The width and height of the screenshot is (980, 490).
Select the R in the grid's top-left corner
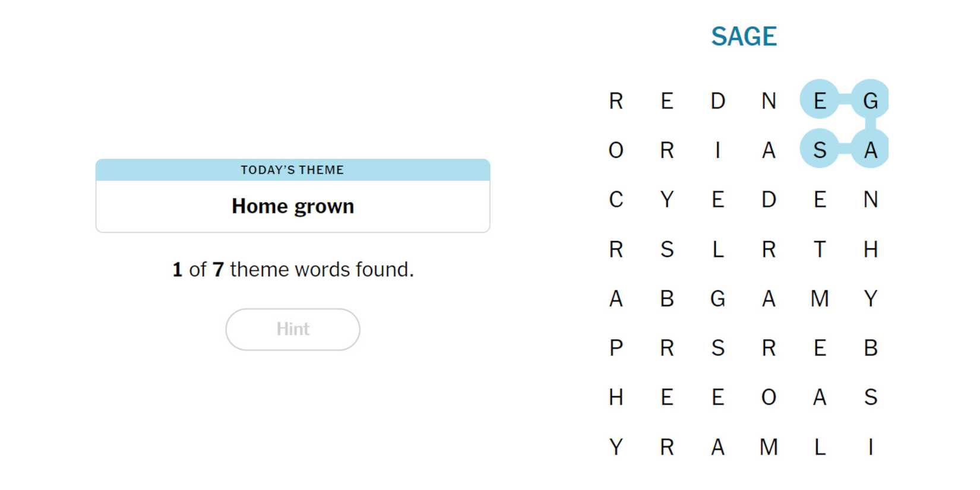pyautogui.click(x=616, y=100)
